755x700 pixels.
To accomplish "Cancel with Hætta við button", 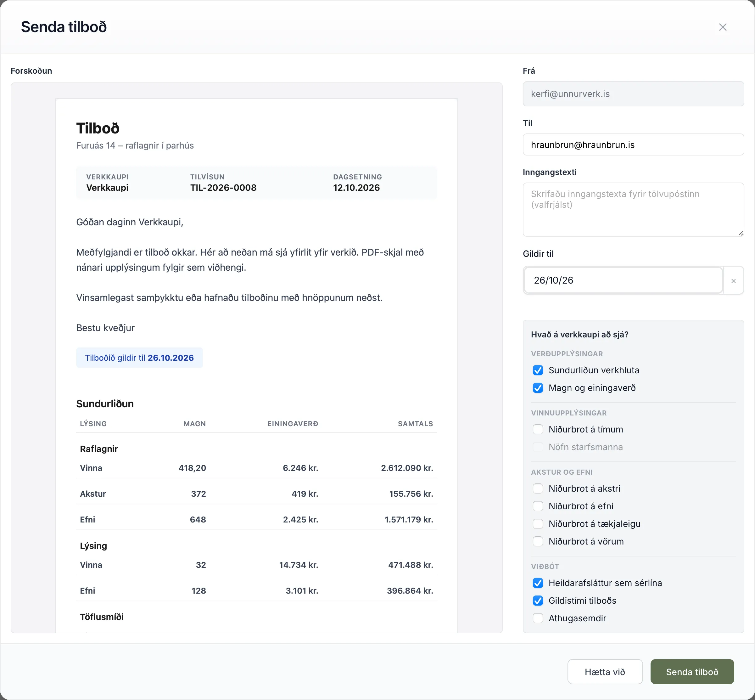I will click(x=605, y=672).
